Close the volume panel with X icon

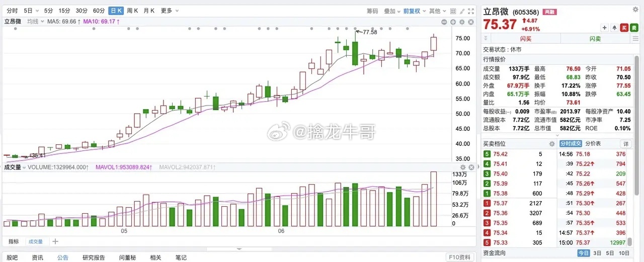click(x=471, y=167)
